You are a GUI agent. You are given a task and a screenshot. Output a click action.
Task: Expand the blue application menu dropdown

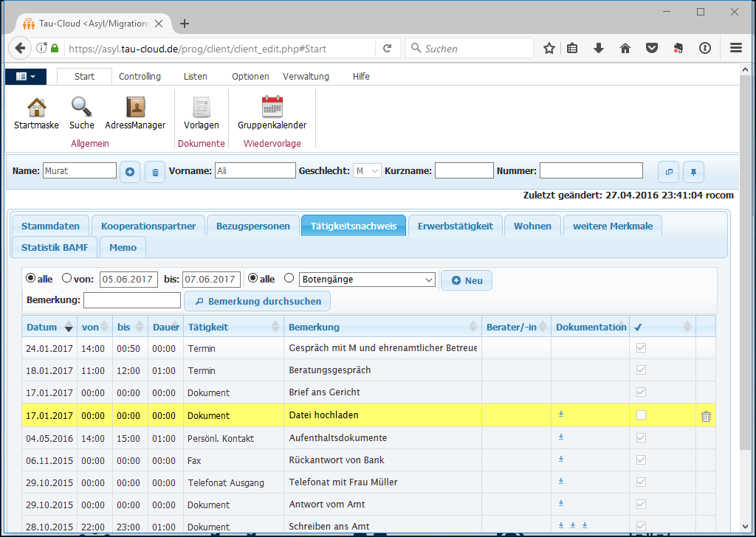(26, 77)
